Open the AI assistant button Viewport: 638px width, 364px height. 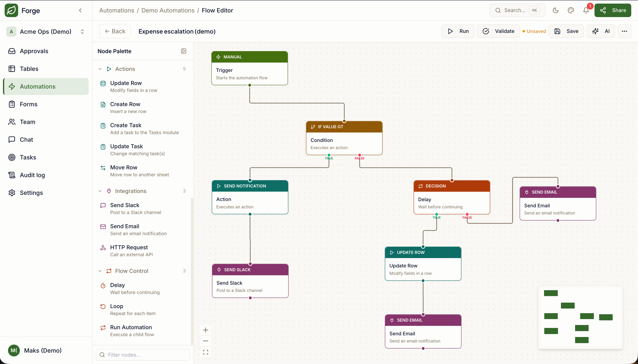click(600, 31)
